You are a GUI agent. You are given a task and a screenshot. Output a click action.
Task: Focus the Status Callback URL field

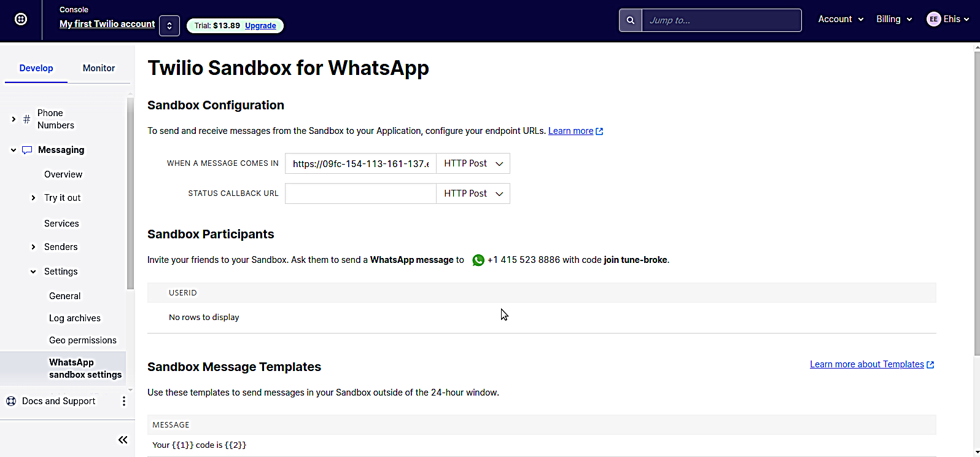point(360,193)
